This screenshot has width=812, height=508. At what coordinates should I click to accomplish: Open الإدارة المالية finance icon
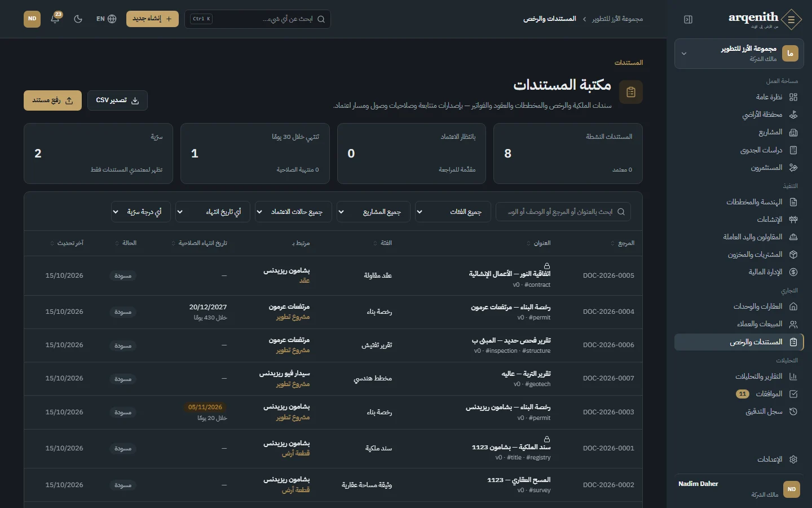(793, 272)
